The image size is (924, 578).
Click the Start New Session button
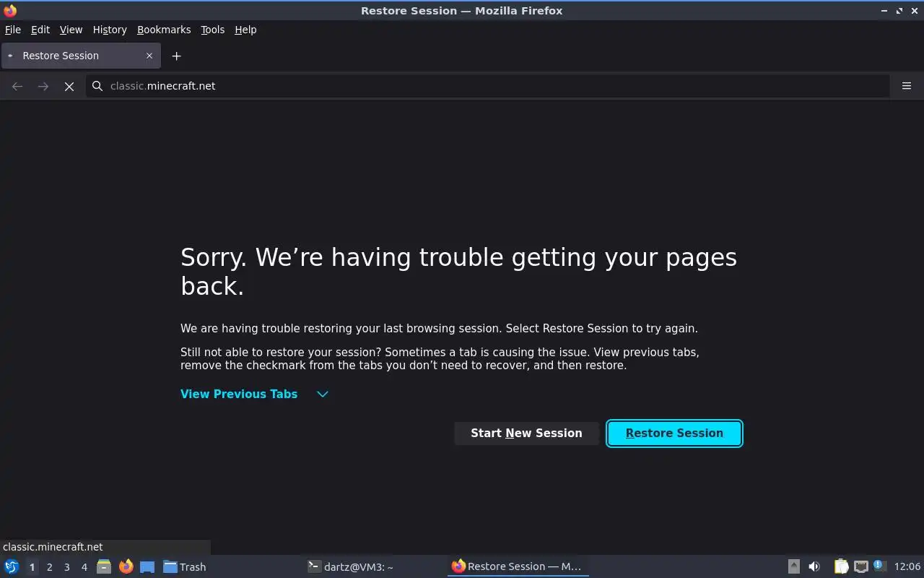[526, 433]
